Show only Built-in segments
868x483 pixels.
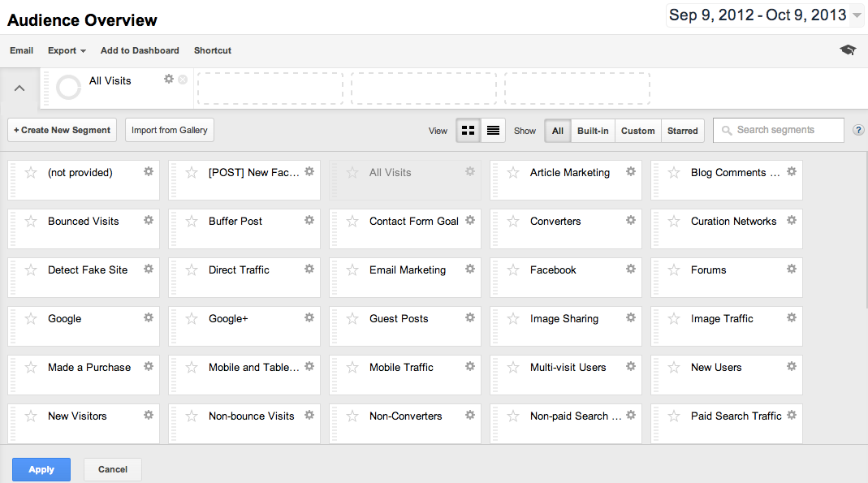593,130
